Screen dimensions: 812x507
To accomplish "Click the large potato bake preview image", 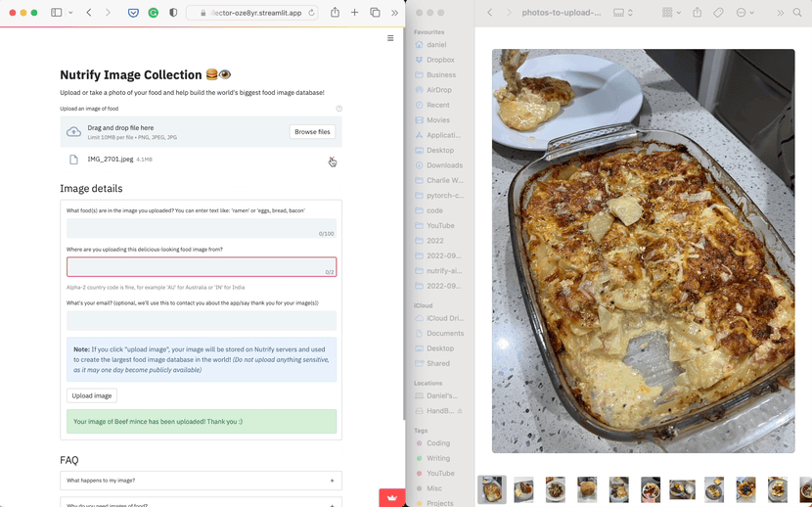I will coord(643,251).
